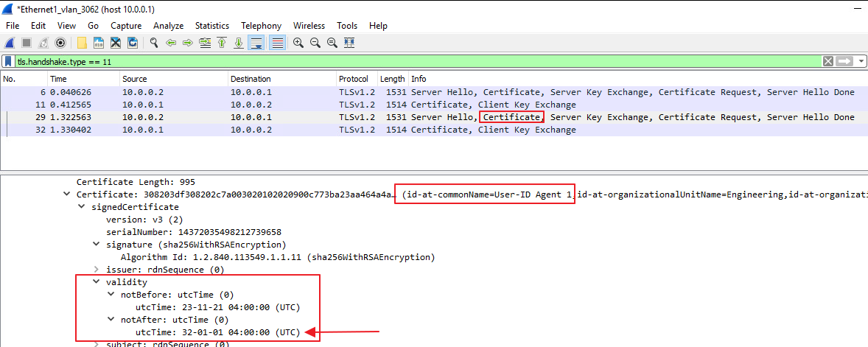The height and width of the screenshot is (347, 868).
Task: Open the Edit menu
Action: pos(38,26)
